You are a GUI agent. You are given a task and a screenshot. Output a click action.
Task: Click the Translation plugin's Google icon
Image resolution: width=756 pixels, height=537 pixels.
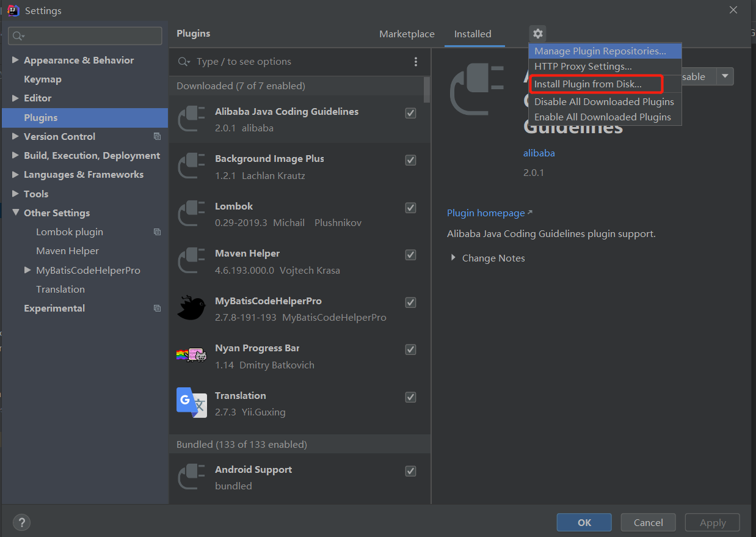click(x=191, y=403)
